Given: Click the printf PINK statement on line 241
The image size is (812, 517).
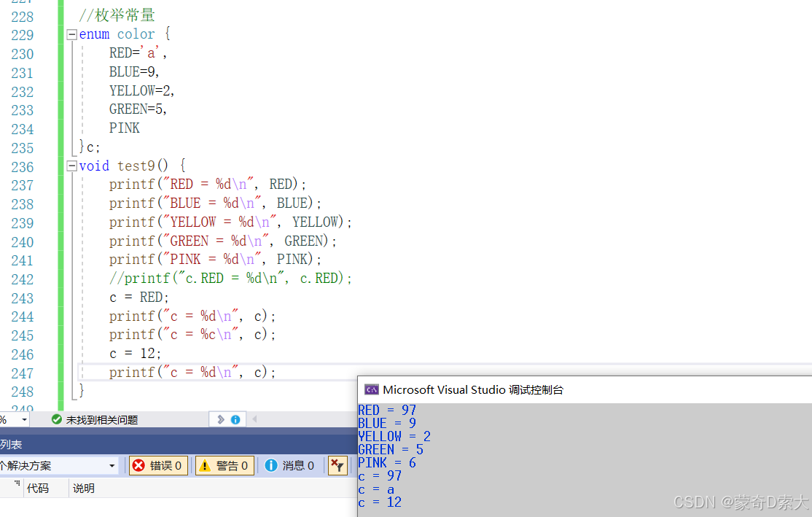Looking at the screenshot, I should pyautogui.click(x=215, y=259).
